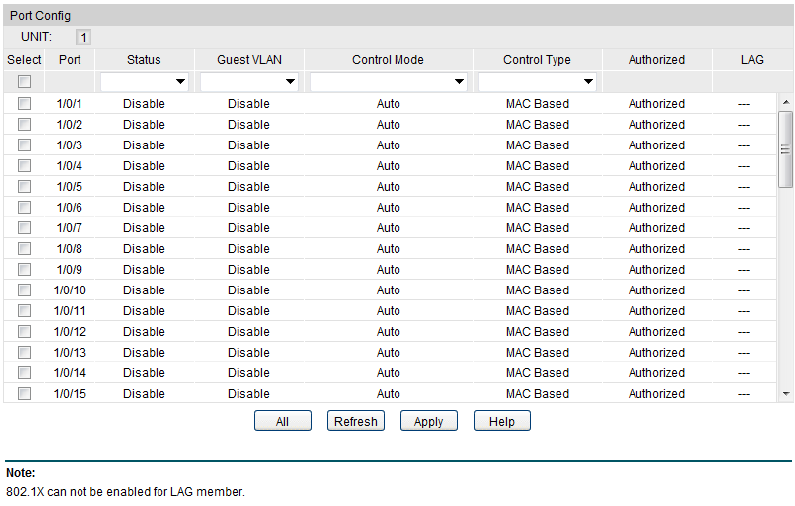Enable checkbox next to port 1/0/9
Viewport: 795px width, 506px height.
tap(24, 270)
